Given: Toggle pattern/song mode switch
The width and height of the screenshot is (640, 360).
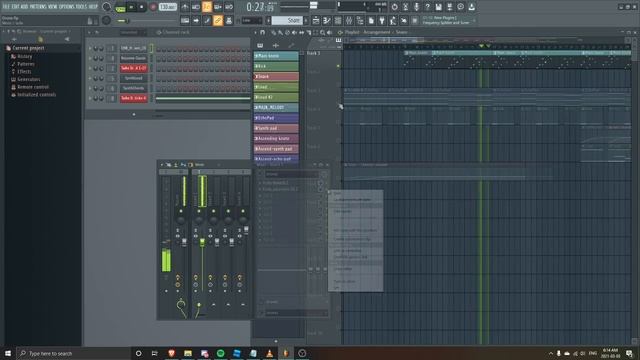Looking at the screenshot, I should [x=120, y=7].
